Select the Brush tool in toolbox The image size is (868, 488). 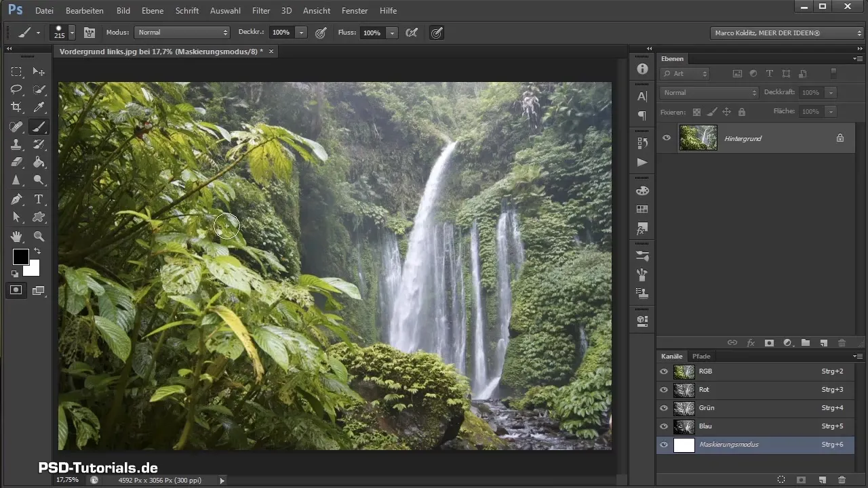pyautogui.click(x=39, y=126)
